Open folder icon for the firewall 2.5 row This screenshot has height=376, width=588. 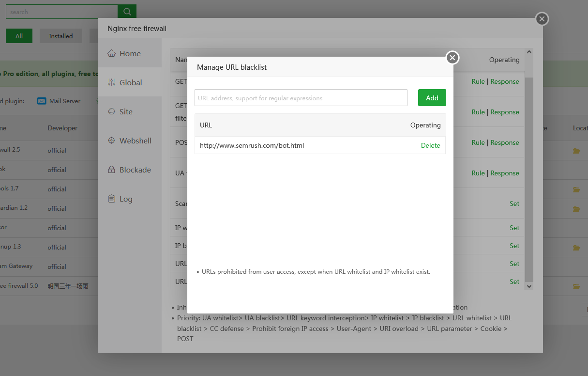pyautogui.click(x=576, y=151)
